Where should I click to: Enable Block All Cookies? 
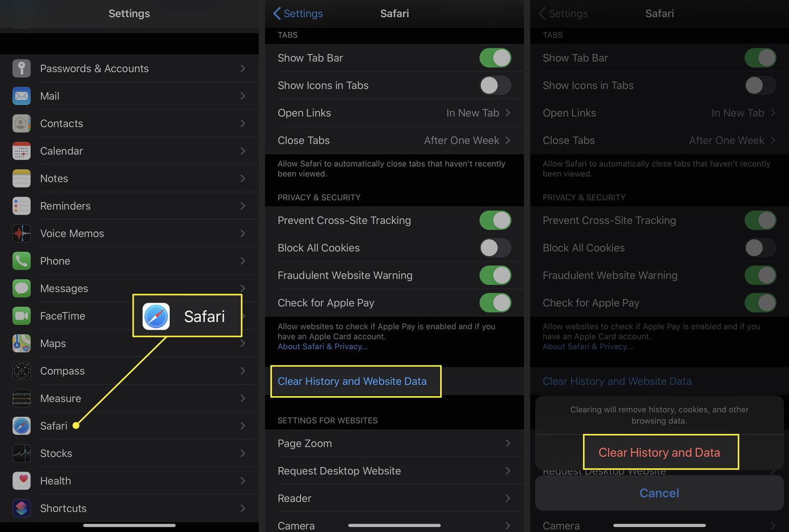tap(494, 248)
